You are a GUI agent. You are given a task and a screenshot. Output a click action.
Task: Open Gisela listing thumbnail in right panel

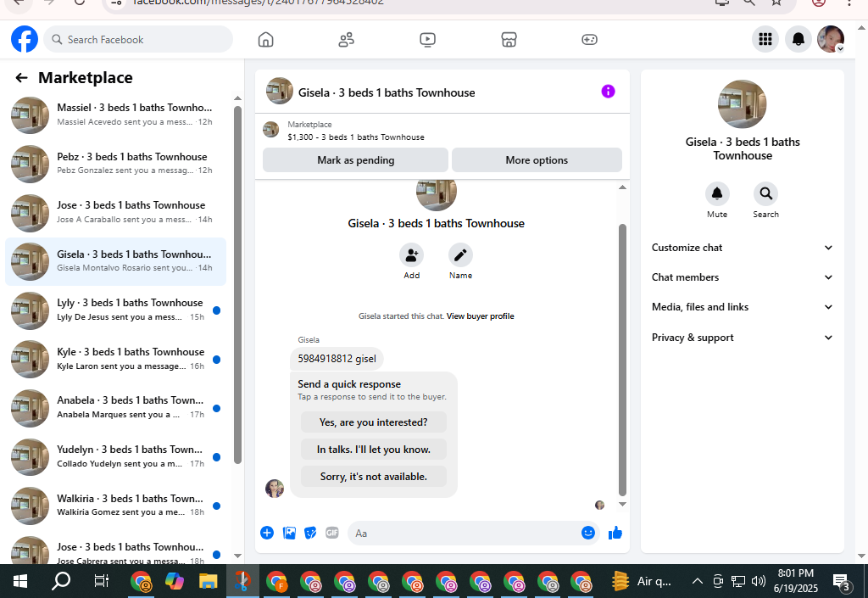(x=743, y=104)
